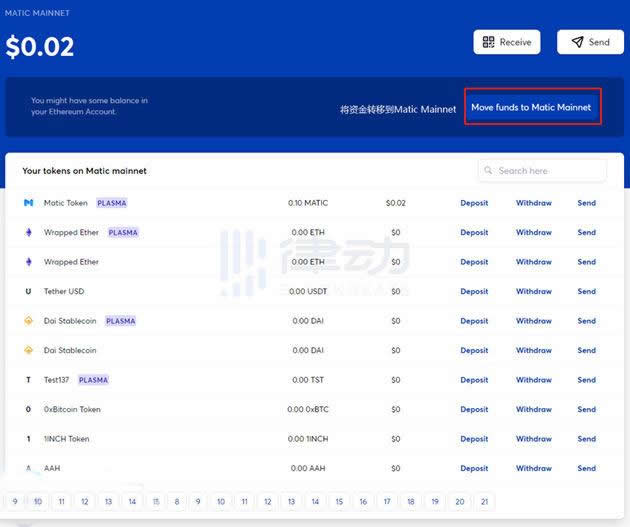This screenshot has height=527, width=630.
Task: Withdraw Matic Token
Action: pyautogui.click(x=534, y=203)
